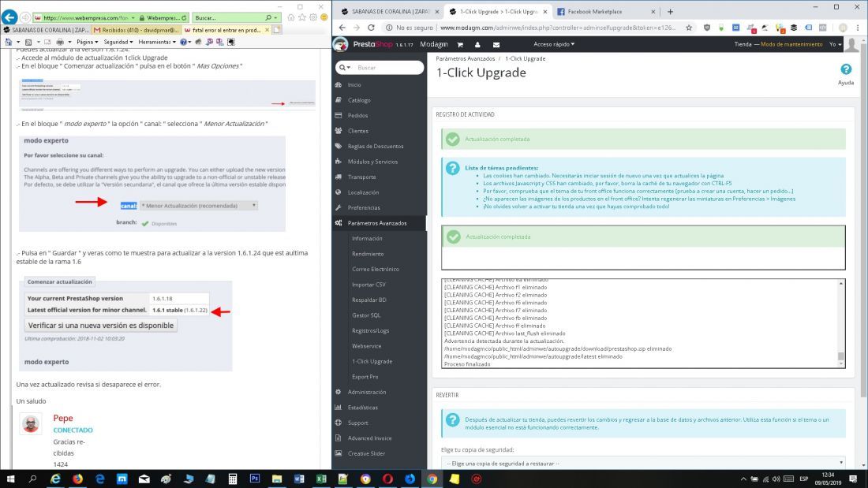Click Pepe username link
The width and height of the screenshot is (868, 488).
(x=62, y=419)
